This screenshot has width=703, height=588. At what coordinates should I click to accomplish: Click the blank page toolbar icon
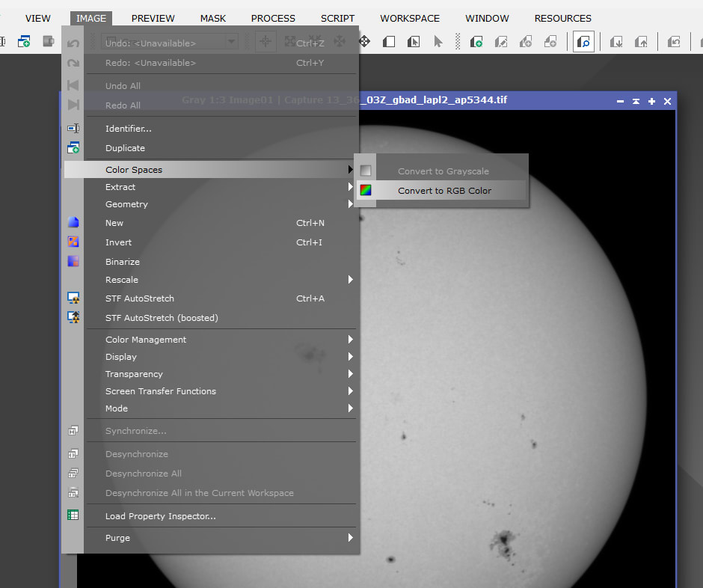(x=389, y=42)
